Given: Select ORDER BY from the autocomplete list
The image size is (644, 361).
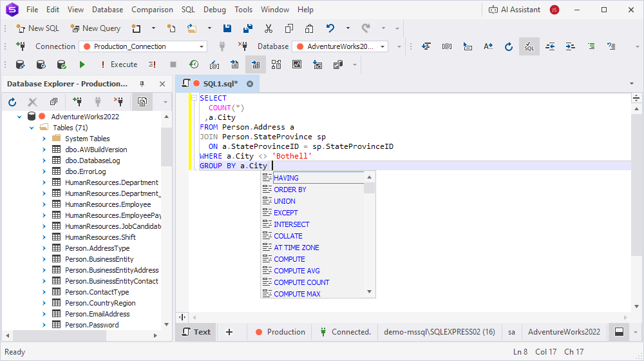Looking at the screenshot, I should click(290, 190).
